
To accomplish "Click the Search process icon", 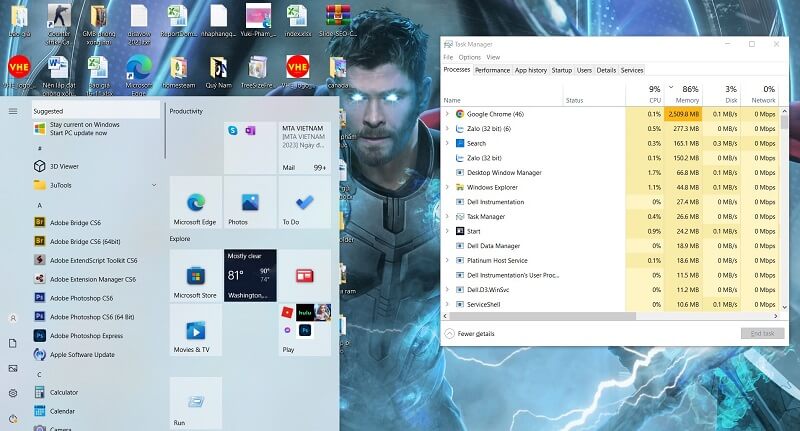I will (460, 143).
